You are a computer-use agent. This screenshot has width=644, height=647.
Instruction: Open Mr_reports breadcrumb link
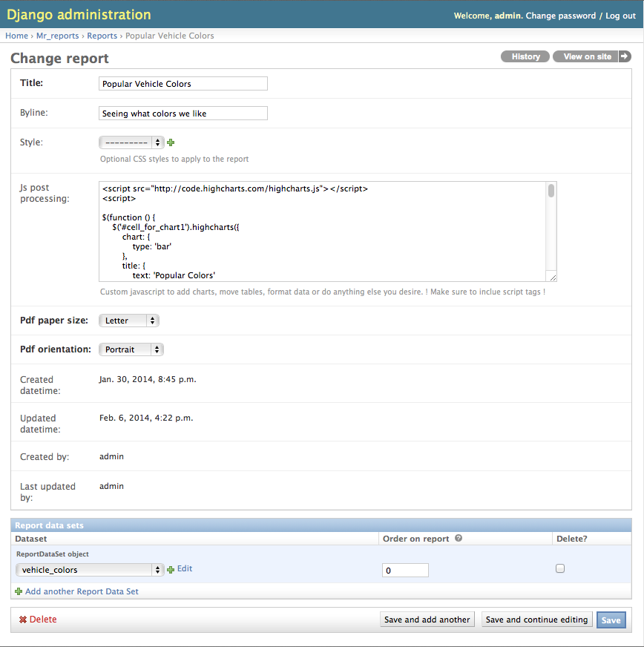[x=57, y=36]
